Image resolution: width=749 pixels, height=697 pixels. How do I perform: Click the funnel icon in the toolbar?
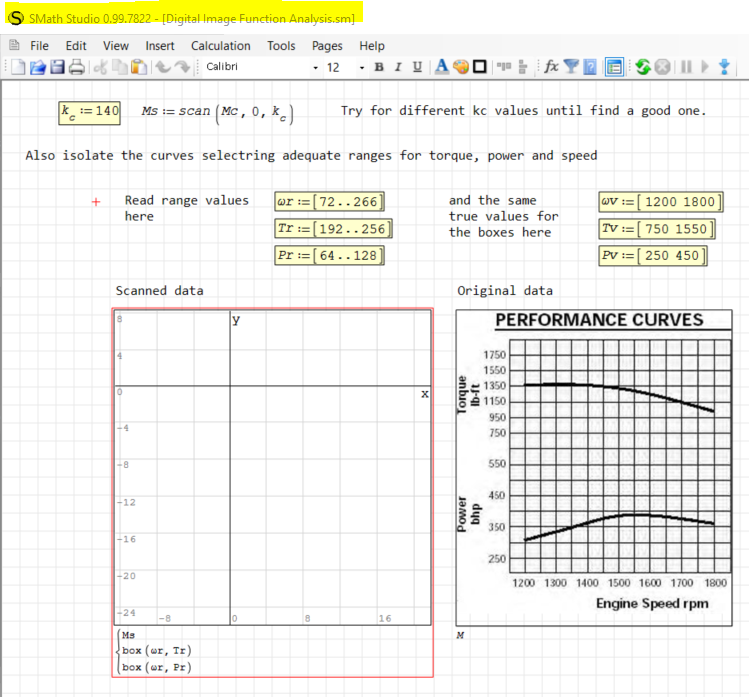(571, 67)
